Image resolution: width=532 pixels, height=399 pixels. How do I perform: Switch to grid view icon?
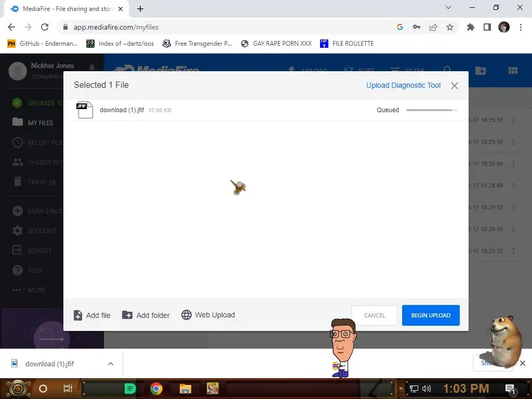point(513,70)
